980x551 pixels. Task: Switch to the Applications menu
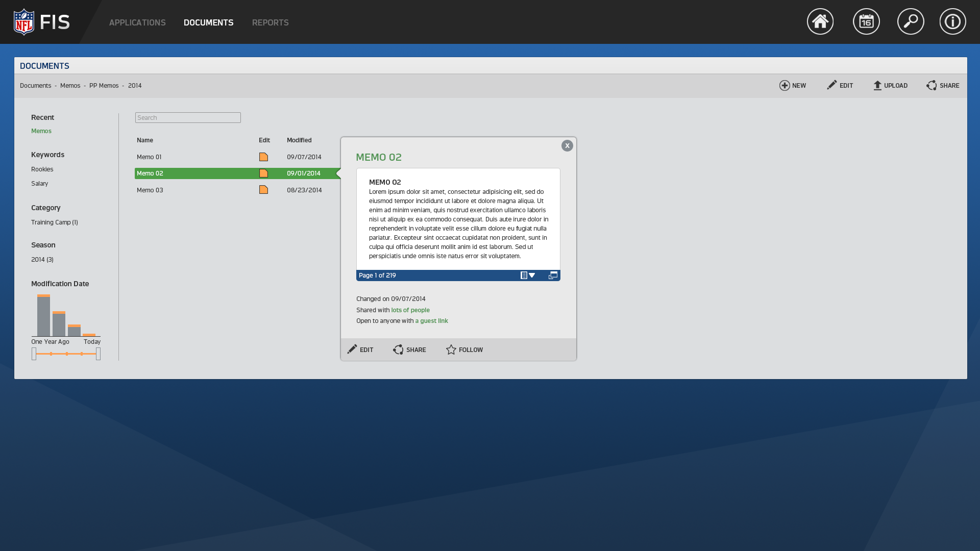[137, 22]
